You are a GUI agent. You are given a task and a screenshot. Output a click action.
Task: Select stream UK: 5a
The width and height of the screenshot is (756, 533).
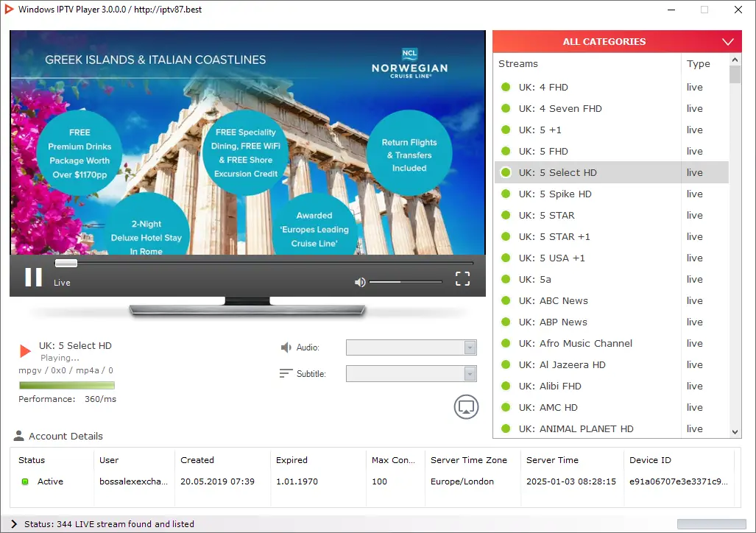612,279
